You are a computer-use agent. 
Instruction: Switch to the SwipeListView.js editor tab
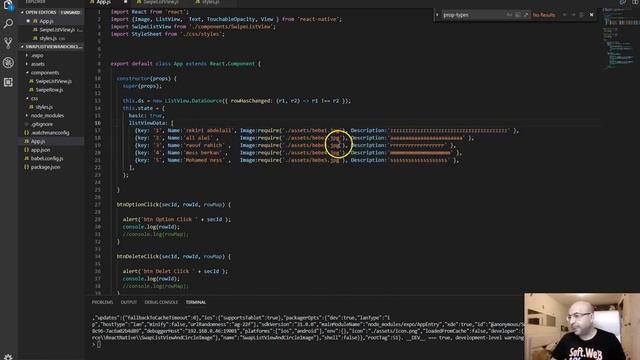click(x=161, y=2)
